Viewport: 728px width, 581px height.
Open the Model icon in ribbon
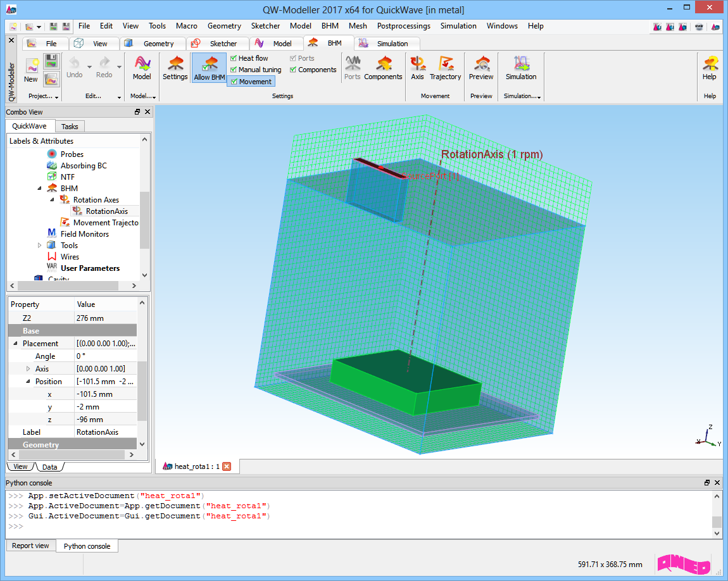(x=142, y=63)
